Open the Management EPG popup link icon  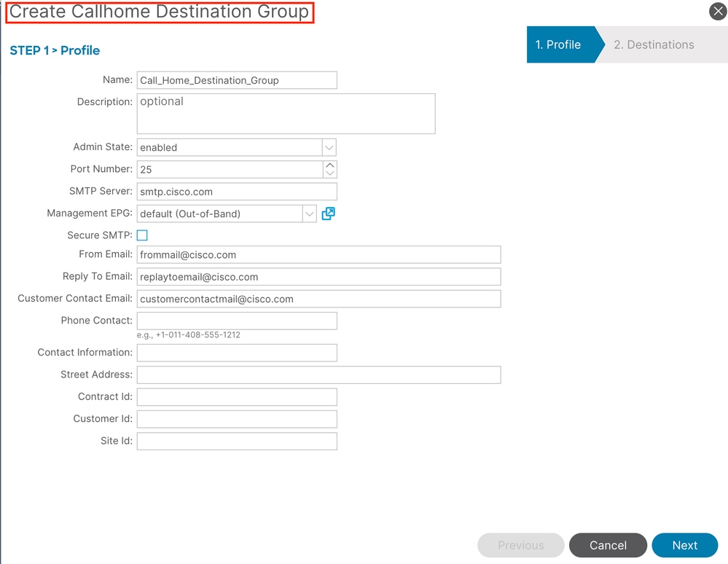tap(328, 214)
